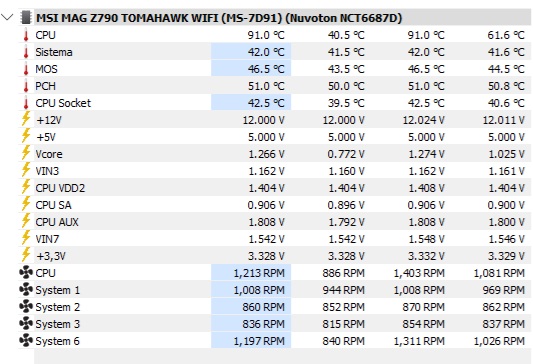533x364 pixels.
Task: Click the lightning bolt icon beside CPU SA
Action: pos(26,204)
